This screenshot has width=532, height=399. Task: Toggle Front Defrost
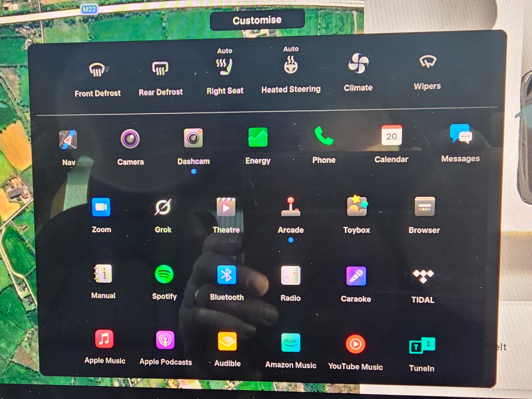(x=97, y=70)
